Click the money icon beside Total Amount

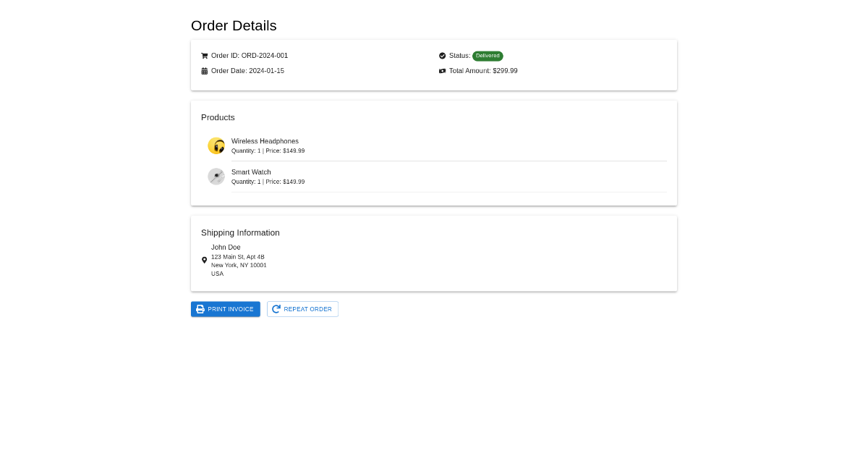click(x=443, y=71)
